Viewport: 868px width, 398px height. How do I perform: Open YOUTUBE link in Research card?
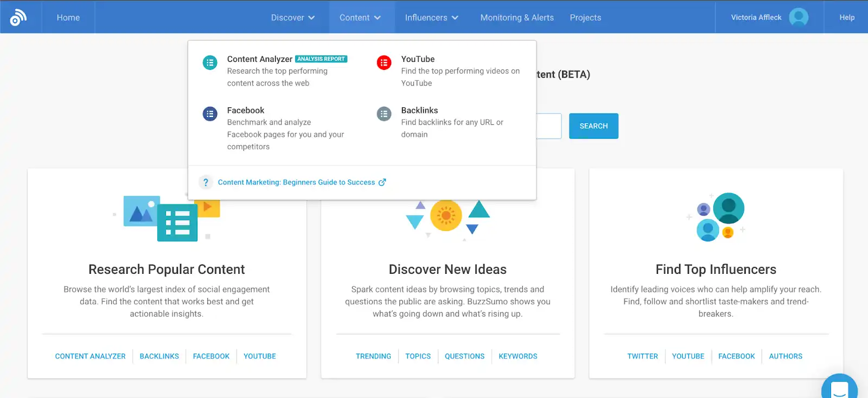tap(260, 356)
